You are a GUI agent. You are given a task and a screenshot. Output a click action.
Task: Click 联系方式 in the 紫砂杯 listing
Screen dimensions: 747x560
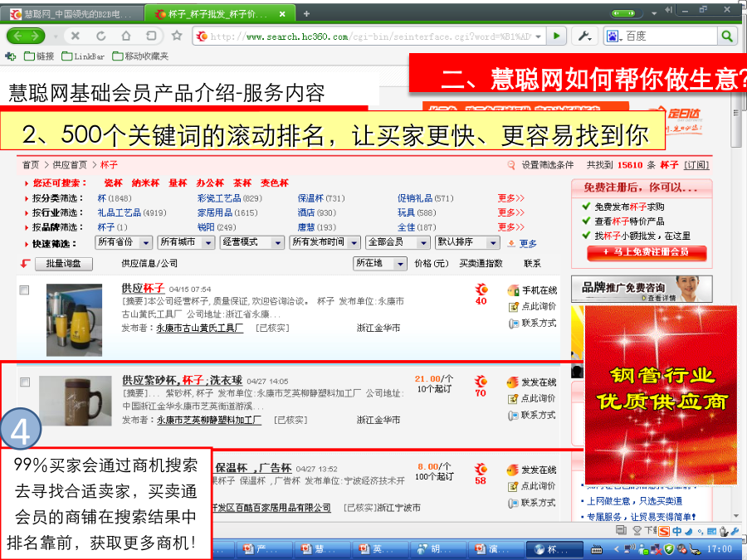531,416
